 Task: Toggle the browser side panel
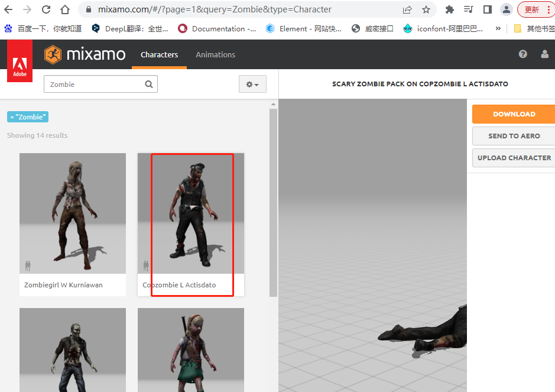[x=488, y=9]
